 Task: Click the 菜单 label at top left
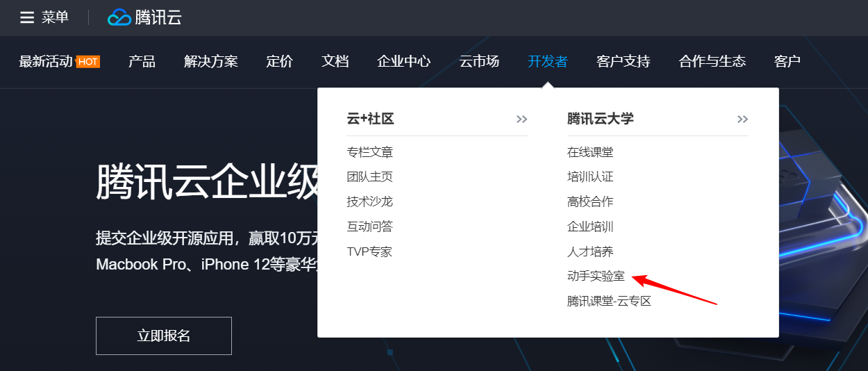click(x=56, y=17)
